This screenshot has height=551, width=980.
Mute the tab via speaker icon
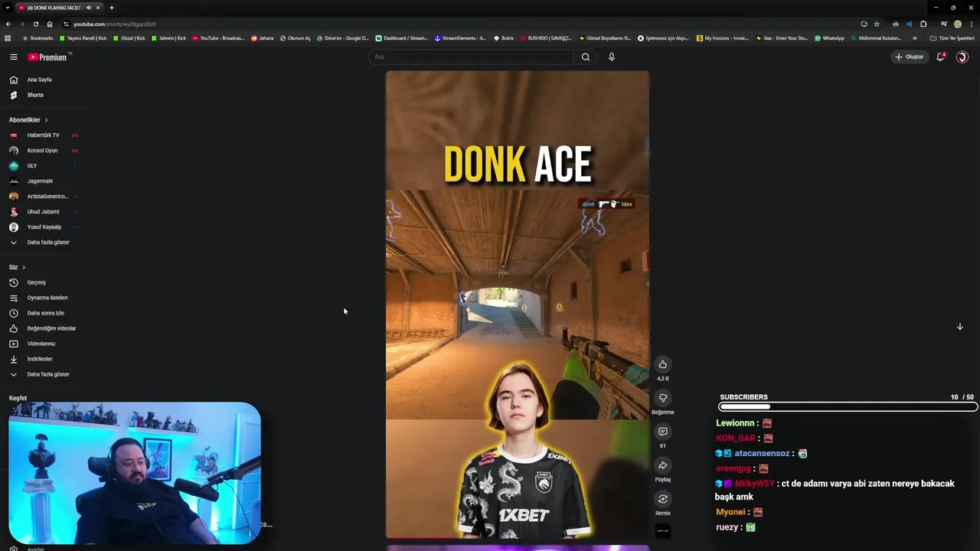[x=88, y=8]
